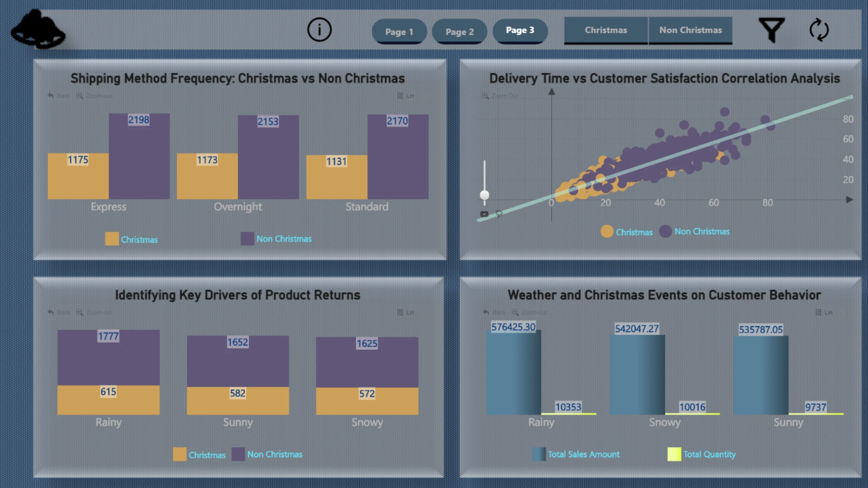Toggle Christmas legend swatch in Product Returns chart

(179, 455)
